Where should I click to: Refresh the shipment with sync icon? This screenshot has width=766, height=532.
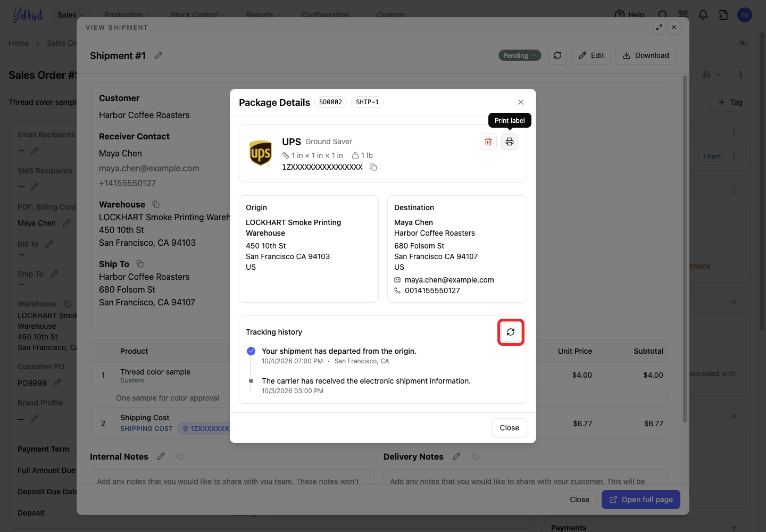pyautogui.click(x=557, y=55)
